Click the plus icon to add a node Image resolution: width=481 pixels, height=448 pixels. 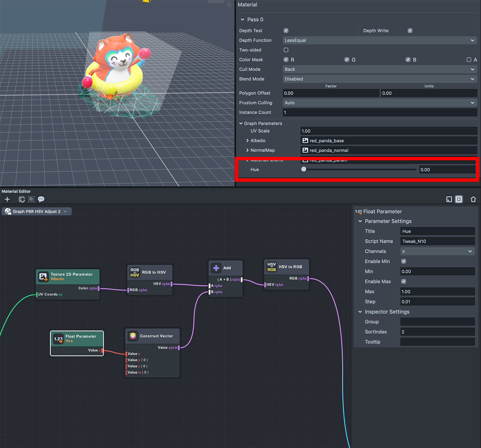click(x=7, y=200)
